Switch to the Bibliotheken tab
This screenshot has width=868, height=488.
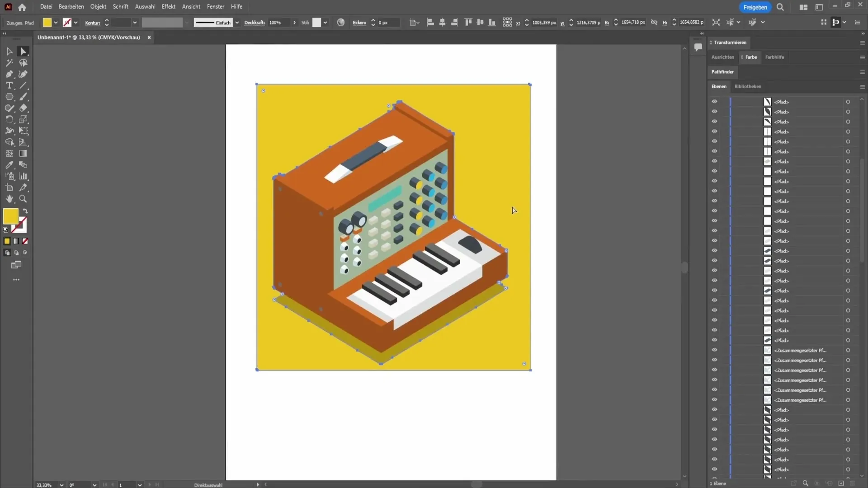[x=748, y=86]
